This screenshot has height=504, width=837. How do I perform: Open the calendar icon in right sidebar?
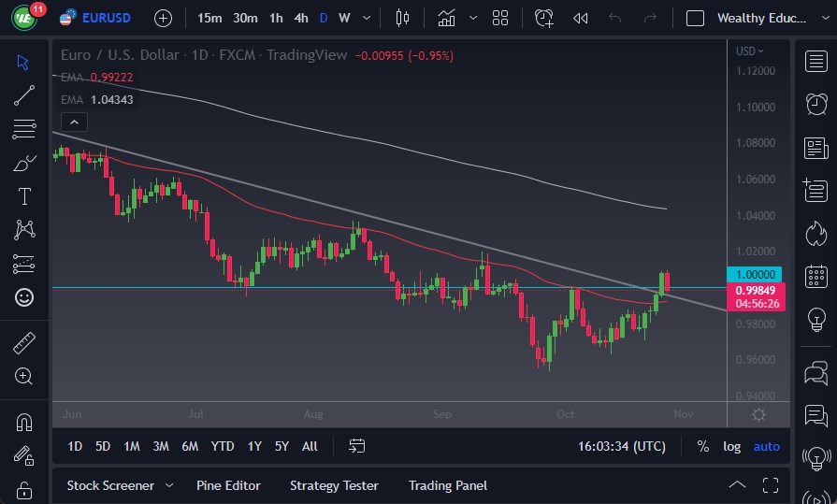click(x=815, y=276)
